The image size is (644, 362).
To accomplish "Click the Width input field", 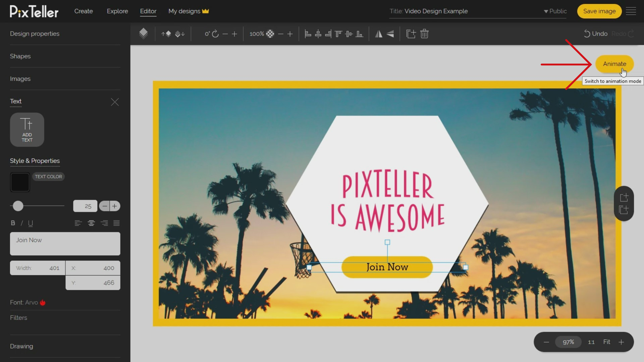I will (x=38, y=268).
